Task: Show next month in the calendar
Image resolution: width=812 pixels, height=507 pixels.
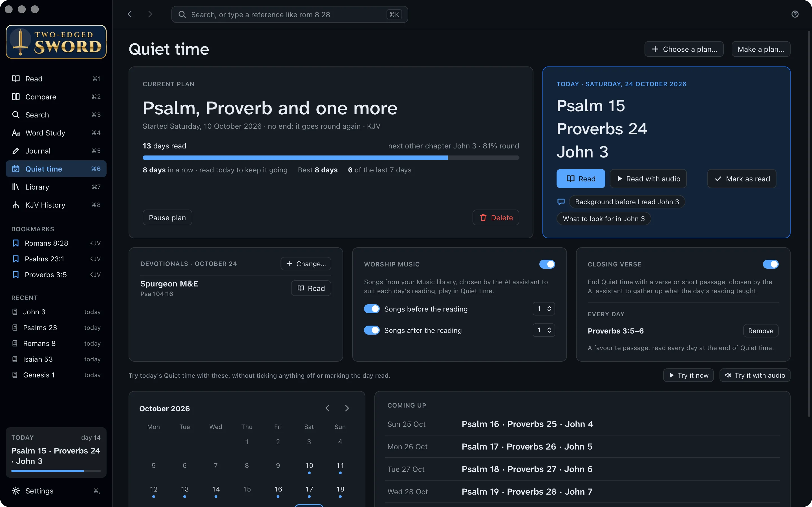Action: (347, 408)
